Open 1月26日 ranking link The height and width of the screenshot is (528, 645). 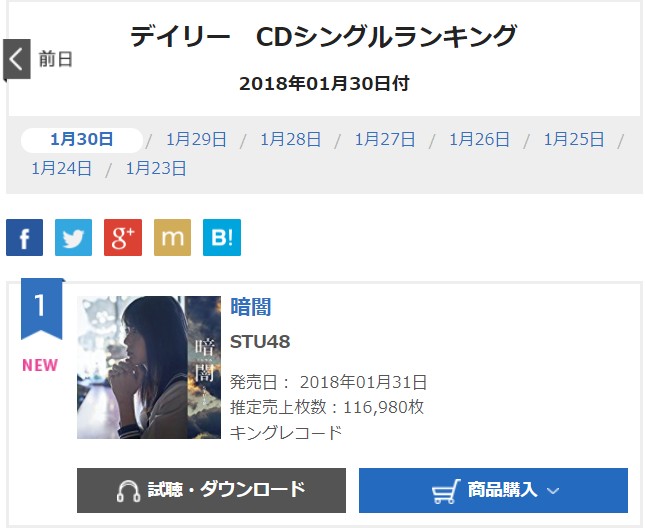pyautogui.click(x=479, y=140)
